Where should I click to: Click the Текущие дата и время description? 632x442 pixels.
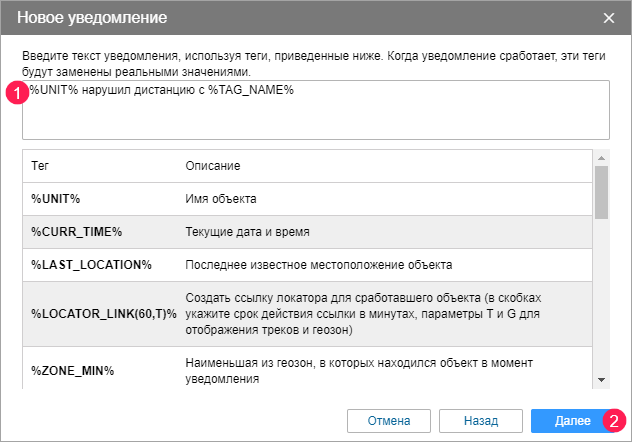[x=248, y=232]
